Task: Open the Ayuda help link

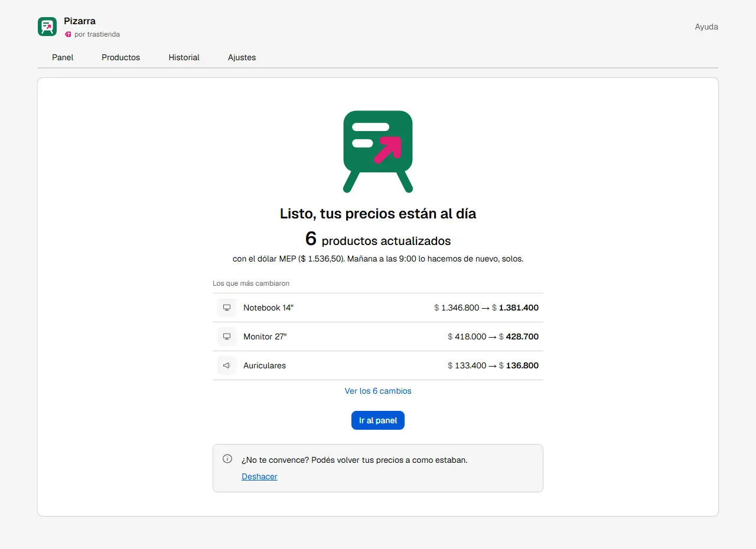Action: (706, 27)
